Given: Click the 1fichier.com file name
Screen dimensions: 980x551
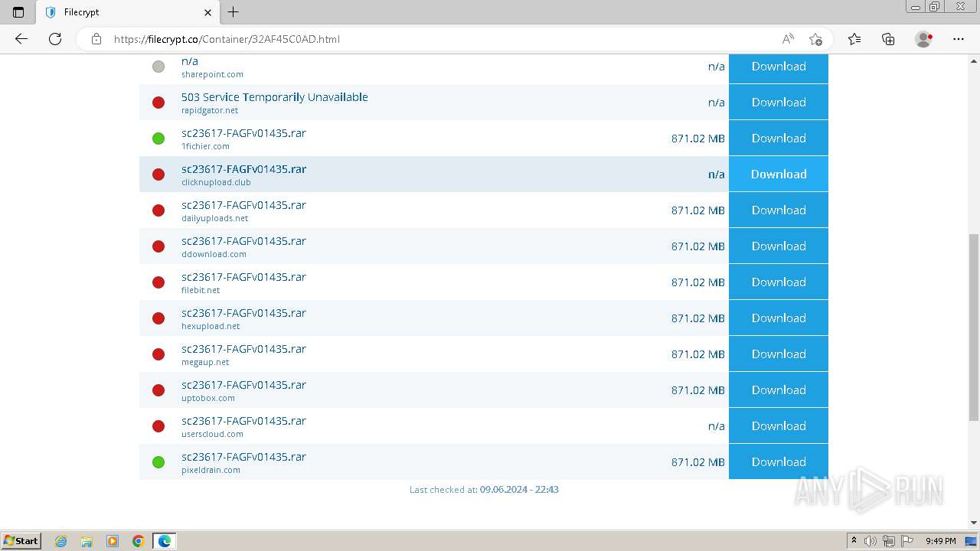Looking at the screenshot, I should (243, 133).
